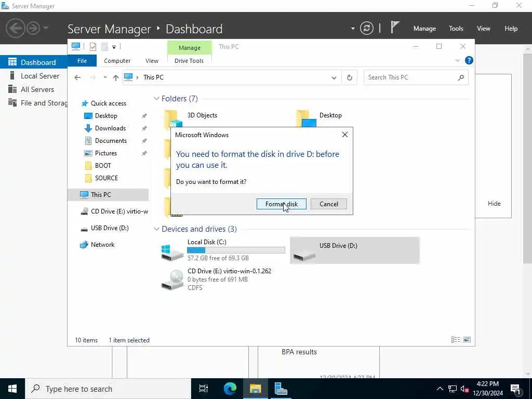This screenshot has height=399, width=532.
Task: Select Dashboard in Server Manager sidebar
Action: coord(34,62)
